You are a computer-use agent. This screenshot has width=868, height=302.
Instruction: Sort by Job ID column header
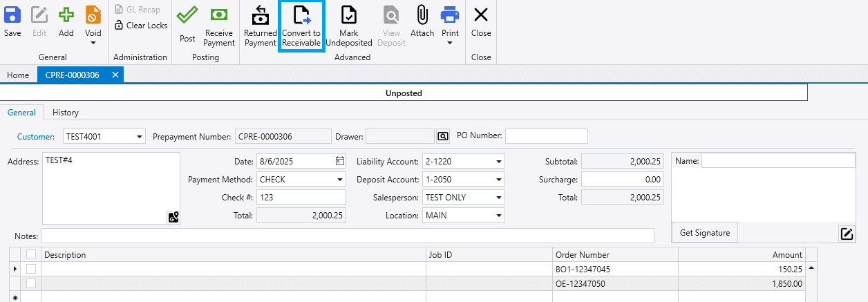coord(489,254)
